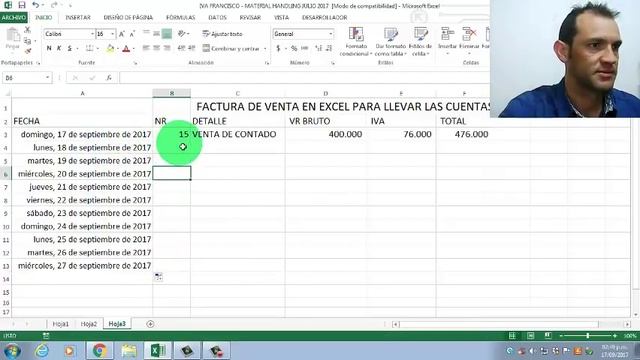Open Dar formato como tabla gallery

point(391,42)
